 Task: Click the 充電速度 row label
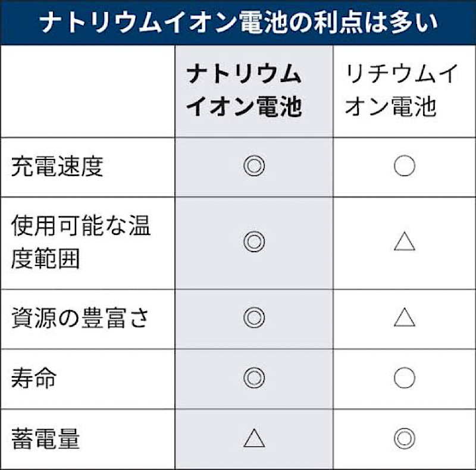(x=57, y=167)
